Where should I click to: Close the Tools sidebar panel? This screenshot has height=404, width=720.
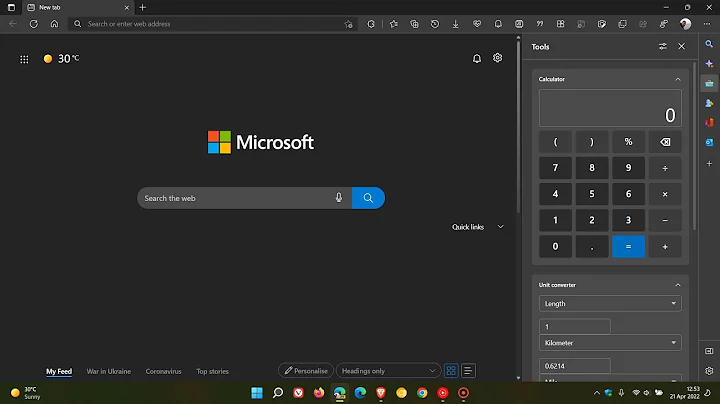click(681, 46)
